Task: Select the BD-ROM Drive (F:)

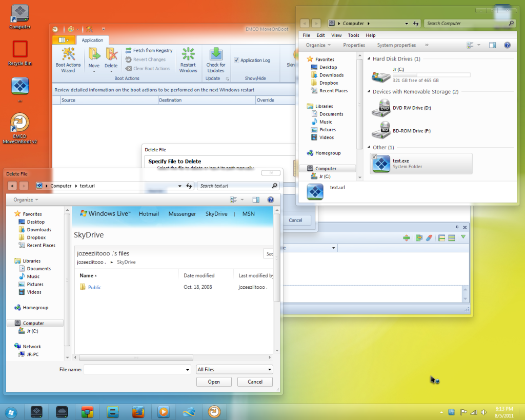Action: 402,131
